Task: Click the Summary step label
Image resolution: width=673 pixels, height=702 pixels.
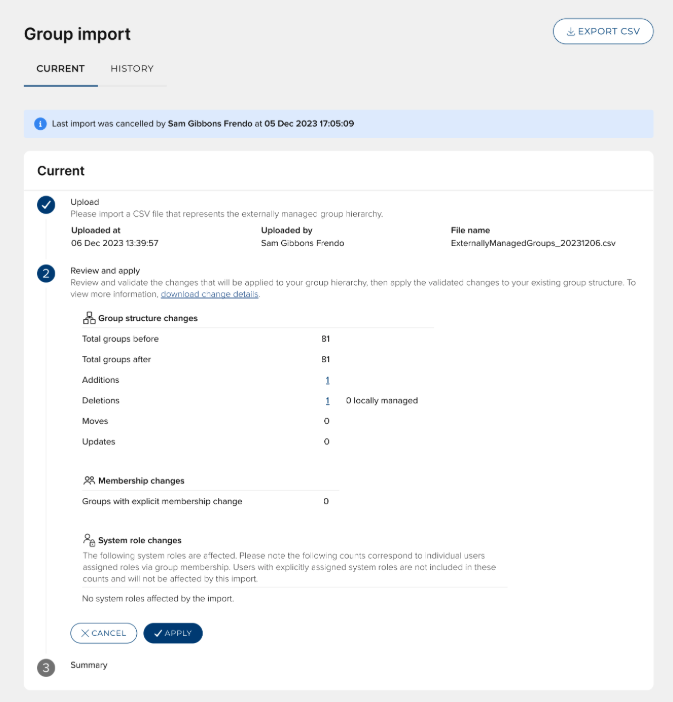Action: coord(89,665)
